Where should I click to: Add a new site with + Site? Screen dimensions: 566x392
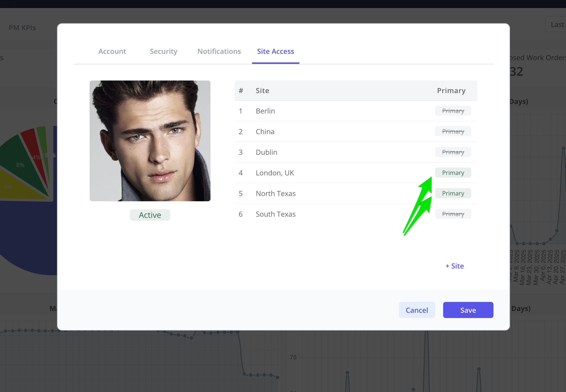[x=454, y=266]
